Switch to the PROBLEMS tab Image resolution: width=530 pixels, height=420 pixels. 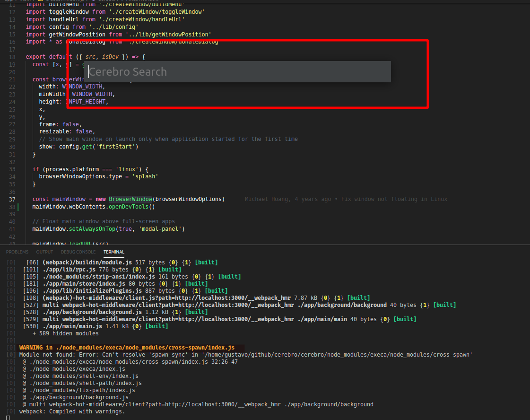[x=17, y=252]
